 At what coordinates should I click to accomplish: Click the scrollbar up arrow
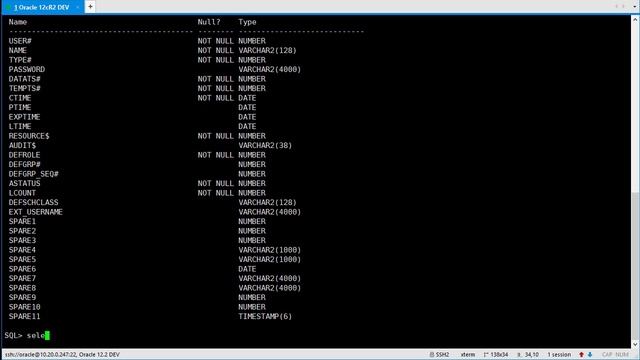pyautogui.click(x=635, y=19)
